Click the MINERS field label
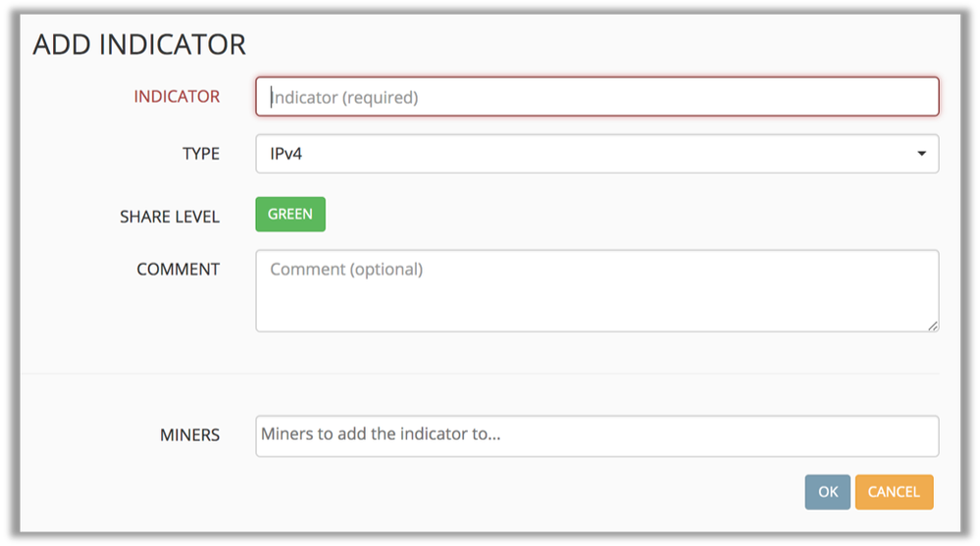Screen dimensions: 980x546 click(189, 434)
